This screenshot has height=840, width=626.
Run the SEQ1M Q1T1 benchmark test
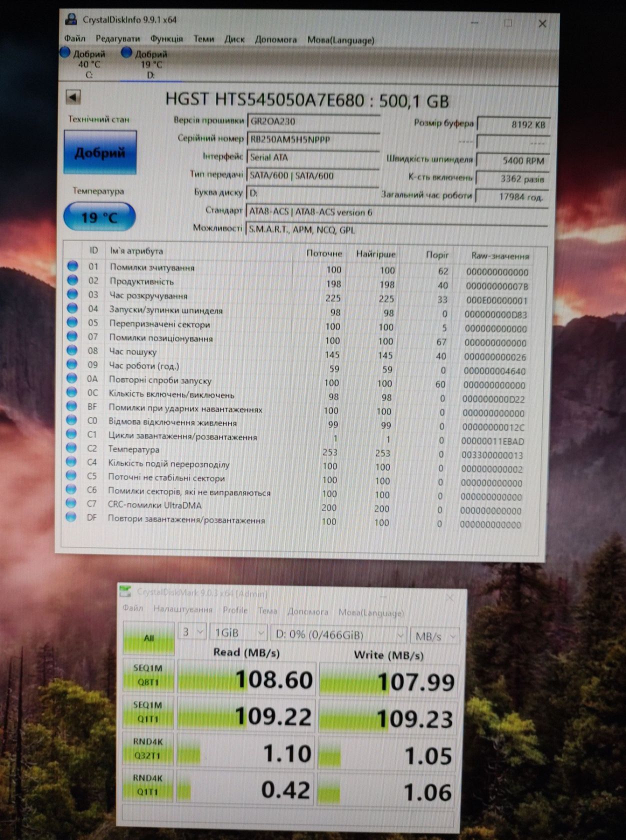coord(148,712)
